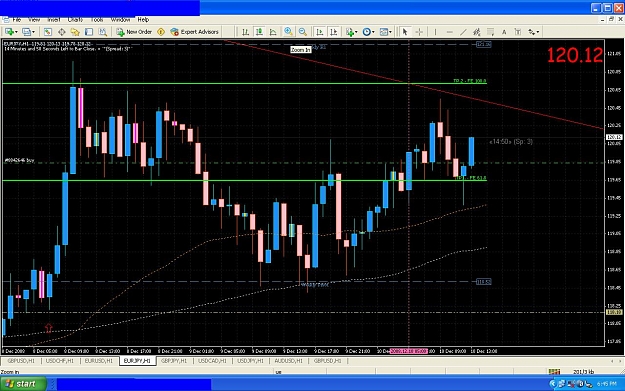
Task: Expand the Profiles dropdown arrow
Action: pos(33,32)
